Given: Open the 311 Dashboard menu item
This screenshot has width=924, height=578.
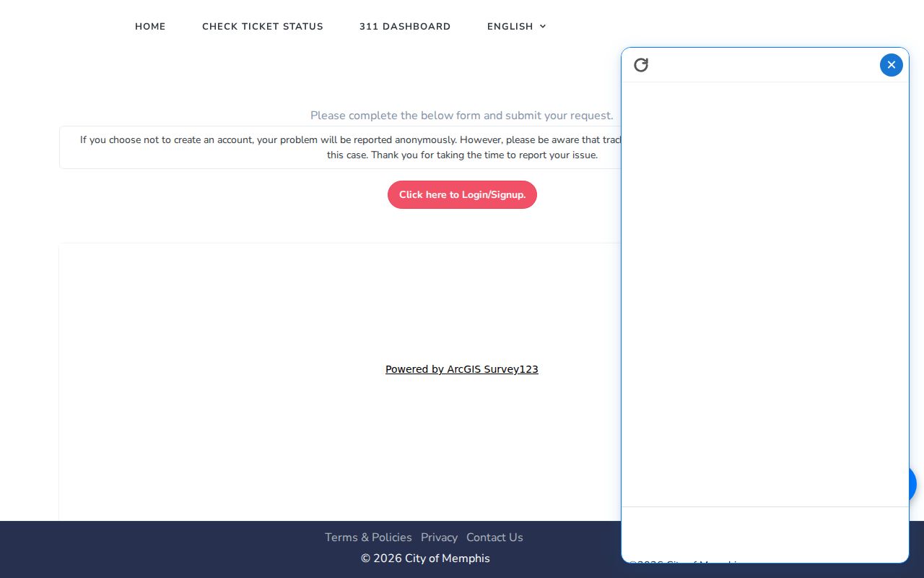Looking at the screenshot, I should tap(405, 27).
